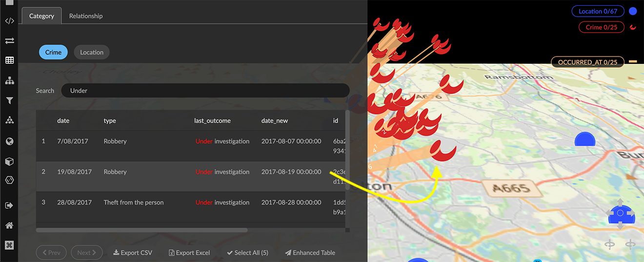This screenshot has height=262, width=644.
Task: Switch to the Relationship tab
Action: 86,16
